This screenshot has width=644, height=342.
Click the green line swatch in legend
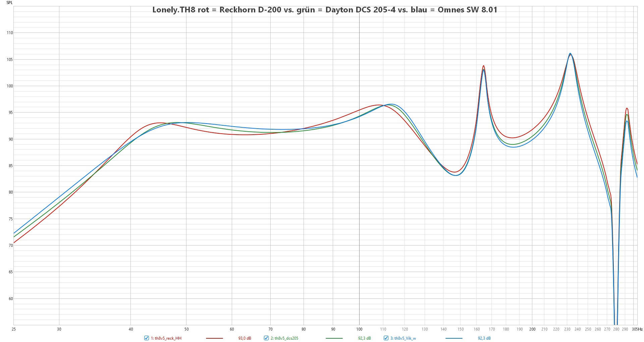334,338
